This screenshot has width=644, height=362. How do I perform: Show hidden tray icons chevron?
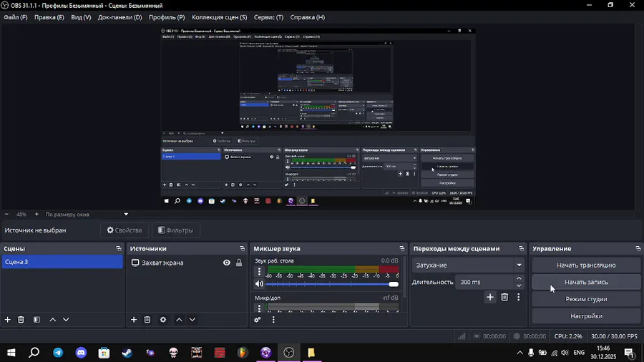pos(519,353)
